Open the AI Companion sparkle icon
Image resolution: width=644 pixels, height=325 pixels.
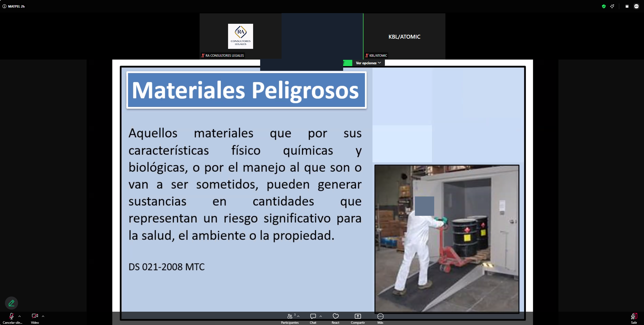tap(612, 6)
